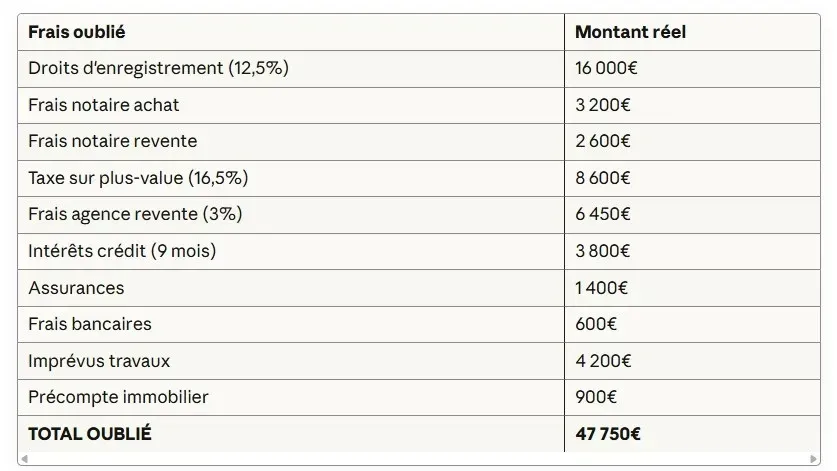The height and width of the screenshot is (471, 837).
Task: Click the "Assurances" row label
Action: 76,288
